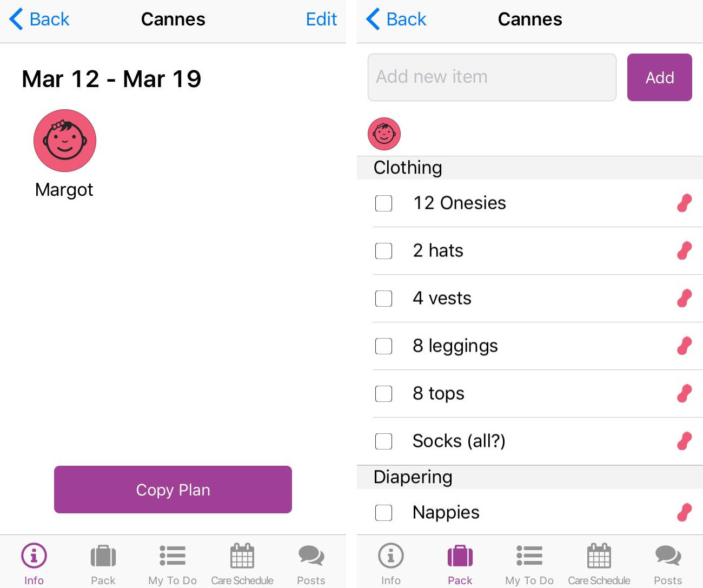The width and height of the screenshot is (703, 588).
Task: Mark Socks (all?) as packed
Action: point(383,441)
